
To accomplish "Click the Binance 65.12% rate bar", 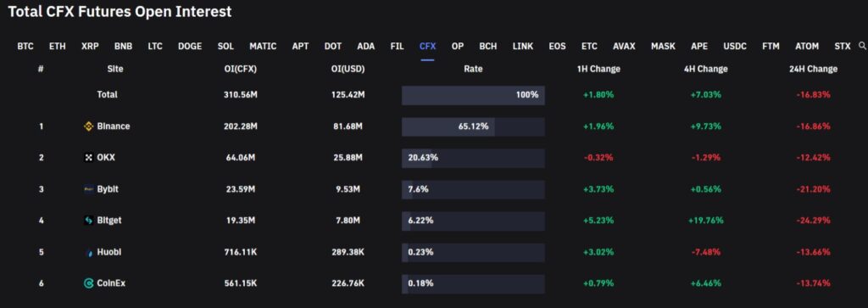I will coord(473,127).
